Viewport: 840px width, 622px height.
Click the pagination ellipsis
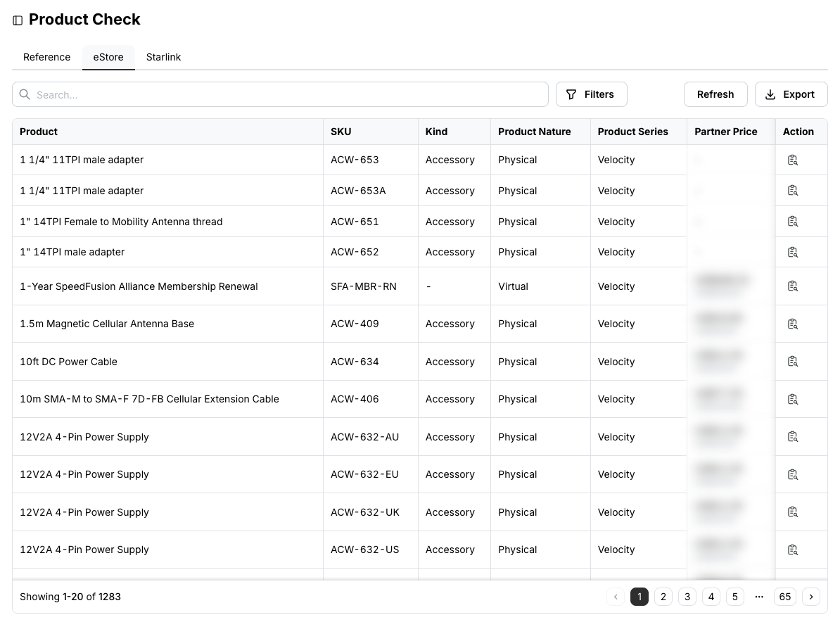[x=759, y=597]
